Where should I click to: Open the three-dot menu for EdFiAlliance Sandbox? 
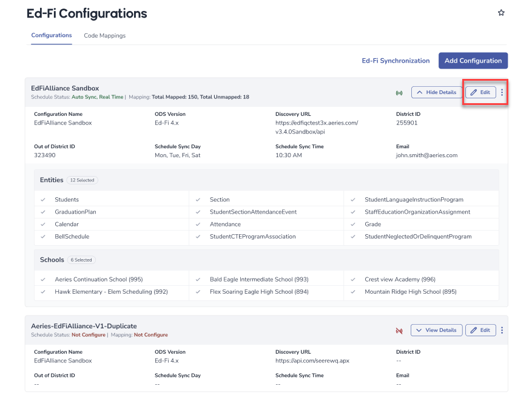click(x=502, y=92)
